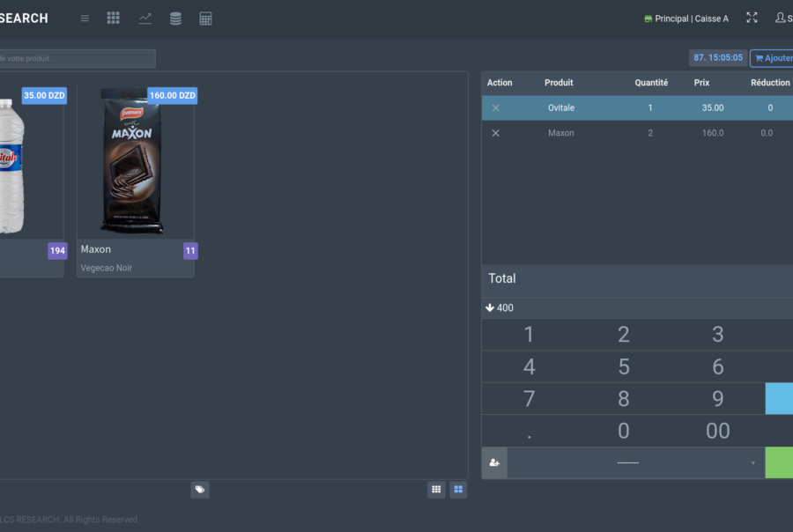Remove the Maxon row with its X
The image size is (793, 532).
point(495,133)
